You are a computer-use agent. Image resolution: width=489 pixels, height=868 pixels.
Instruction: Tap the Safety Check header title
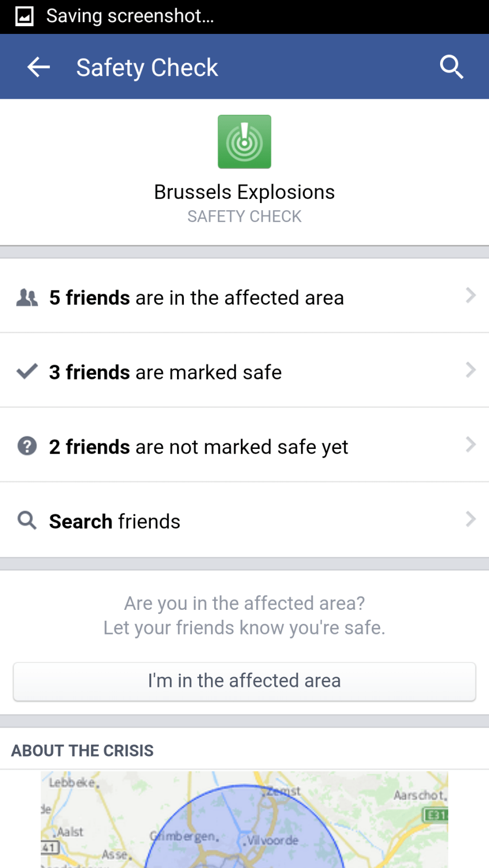[x=147, y=67]
